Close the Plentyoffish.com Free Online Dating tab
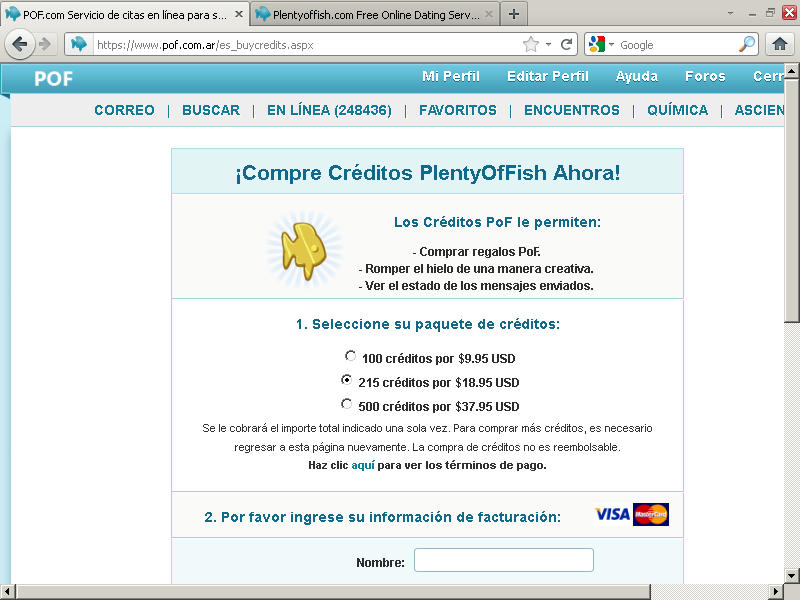 489,14
